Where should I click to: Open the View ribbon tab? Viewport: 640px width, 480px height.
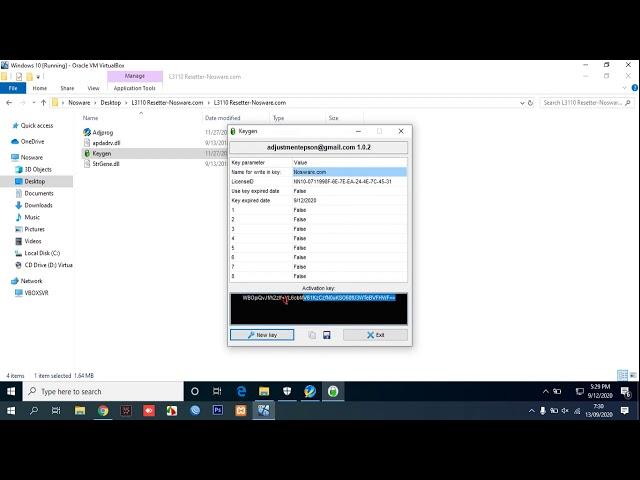[93, 88]
